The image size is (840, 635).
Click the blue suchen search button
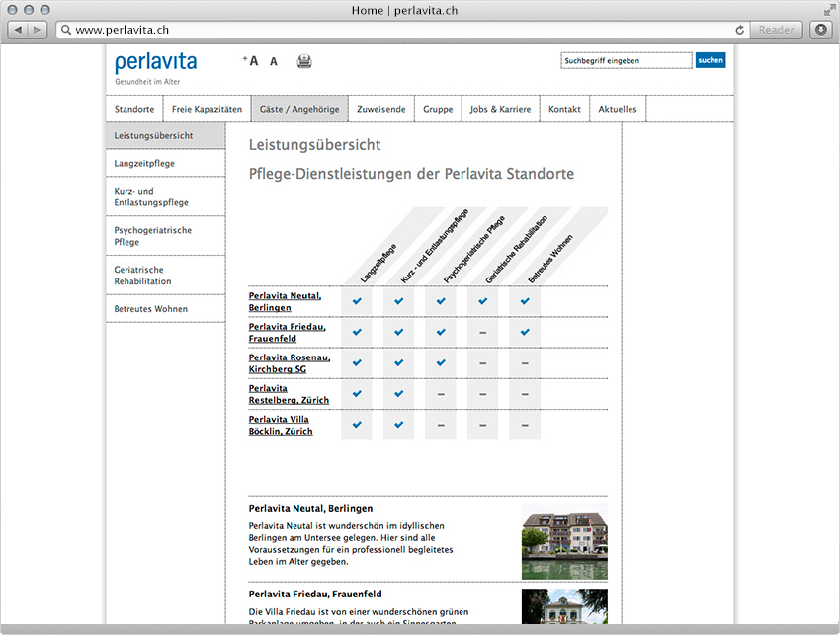click(711, 60)
